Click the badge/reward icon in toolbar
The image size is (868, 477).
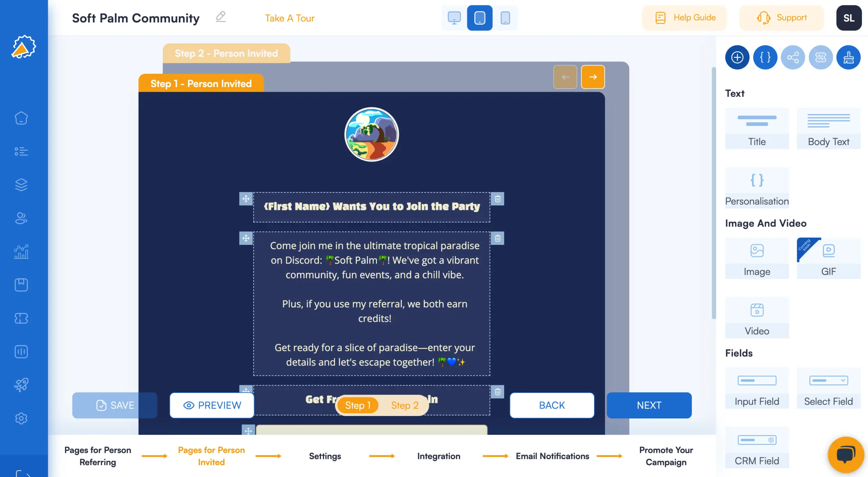821,57
